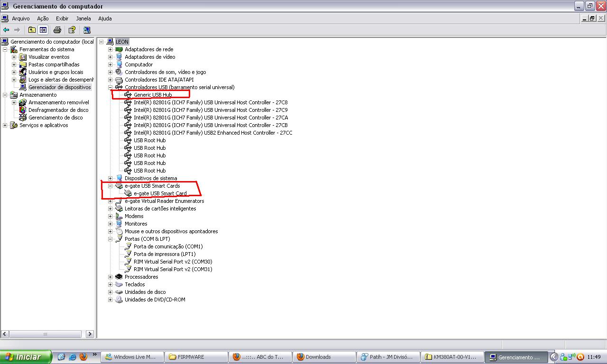Open the Properties toolbar icon with question mark
607x364 pixels.
tap(72, 30)
